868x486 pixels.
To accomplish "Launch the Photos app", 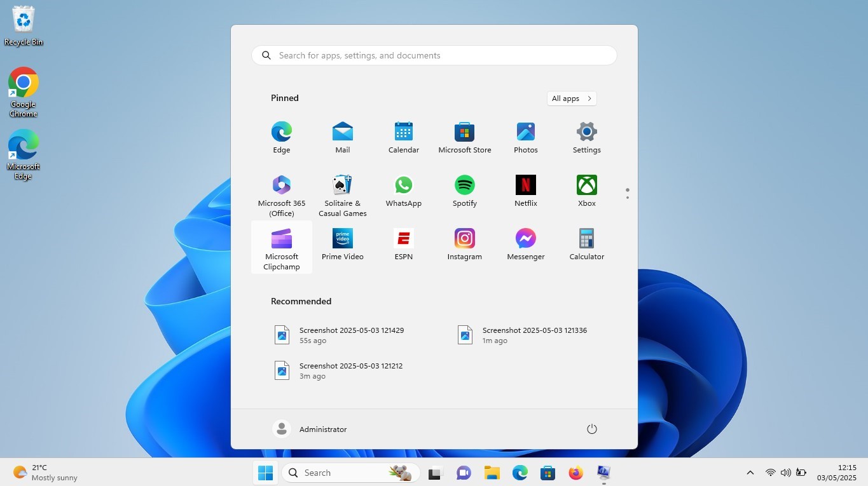I will tap(526, 138).
